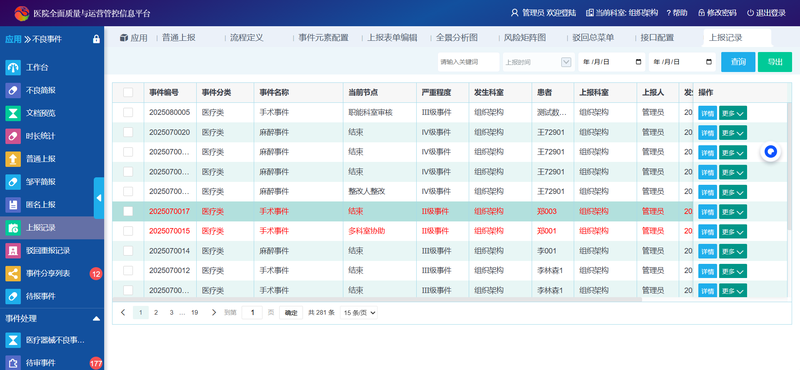Check the box for event 2025070012
Viewport: 800px width, 370px height.
(128, 270)
